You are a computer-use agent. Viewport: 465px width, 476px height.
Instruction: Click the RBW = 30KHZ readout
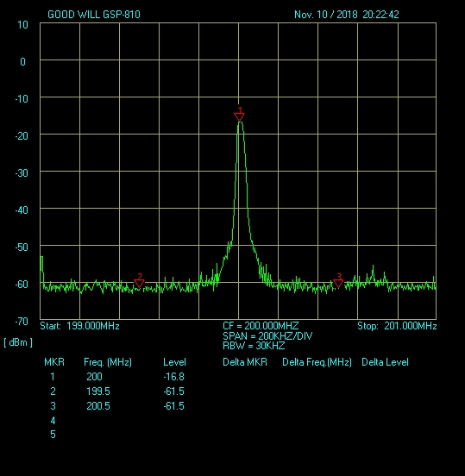pyautogui.click(x=254, y=346)
